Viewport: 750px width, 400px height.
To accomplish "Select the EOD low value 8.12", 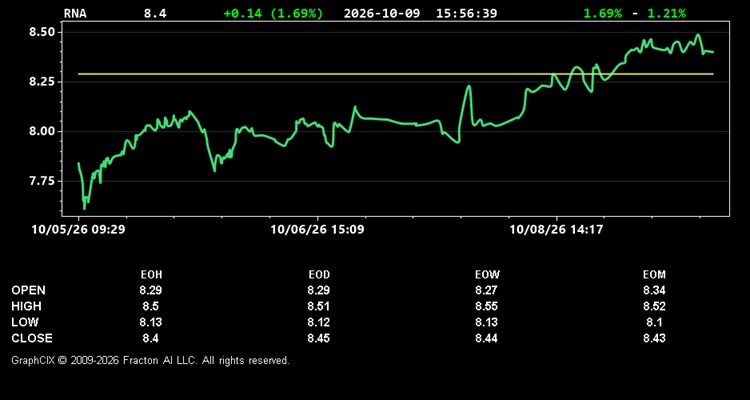I will (x=319, y=322).
